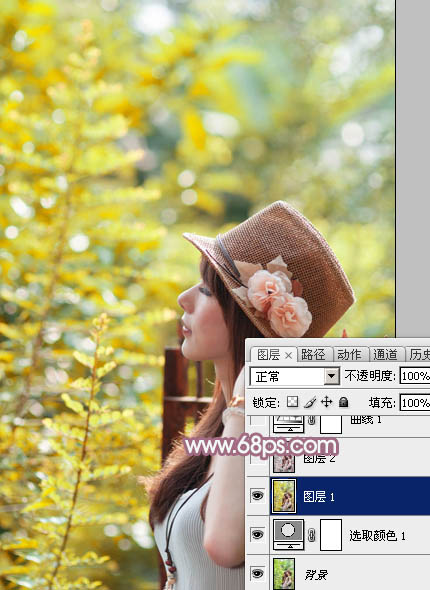Select the 图层 1 thumbnail

click(x=283, y=496)
